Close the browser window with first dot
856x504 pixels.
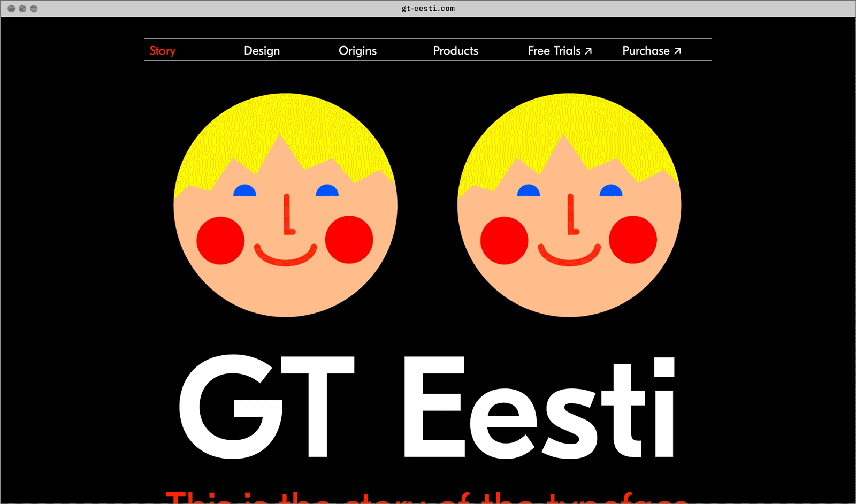(x=11, y=9)
